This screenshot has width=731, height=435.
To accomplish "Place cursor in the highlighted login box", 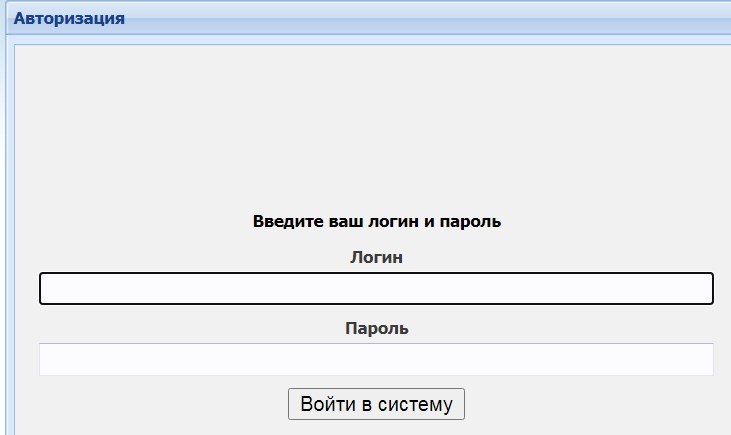I will click(376, 288).
